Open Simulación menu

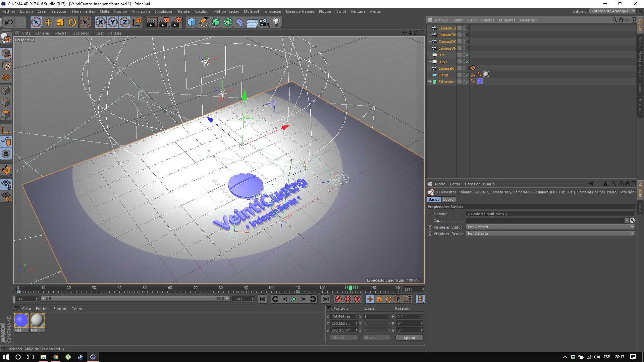(x=164, y=11)
